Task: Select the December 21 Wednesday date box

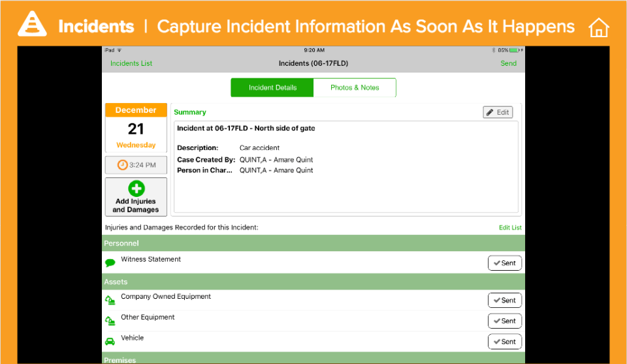Action: [136, 128]
